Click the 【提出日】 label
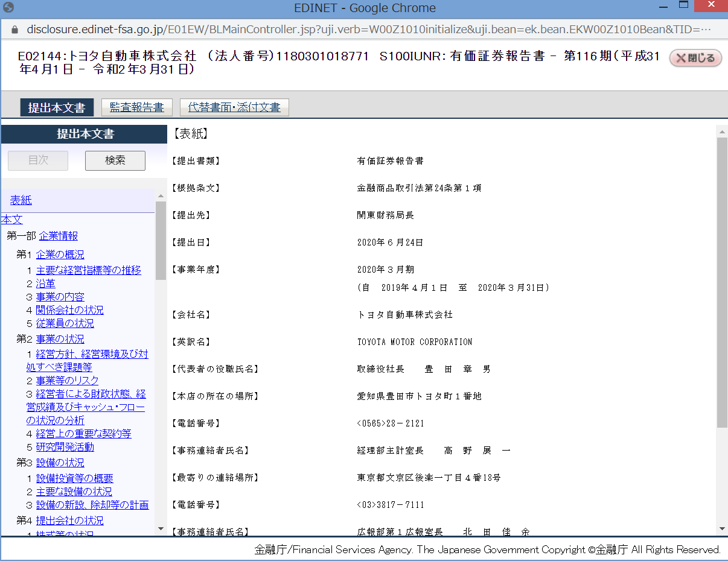 [x=191, y=242]
